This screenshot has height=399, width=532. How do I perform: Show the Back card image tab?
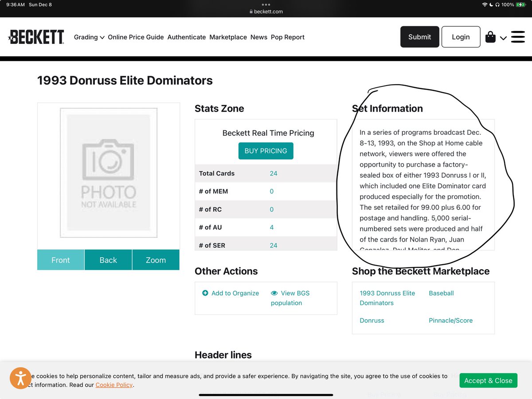(108, 260)
